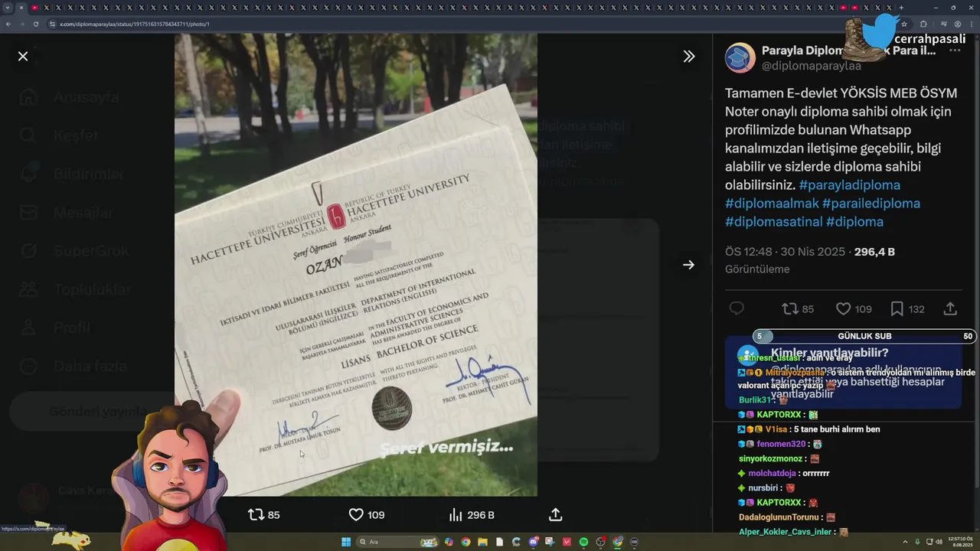Open Topluluklar in the left sidebar

[74, 289]
